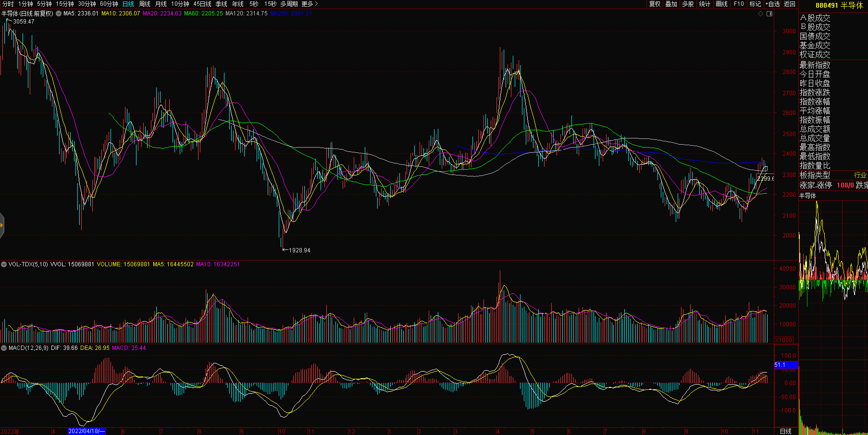Open the 多周期 multi-period view
This screenshot has height=435, width=868.
click(x=289, y=4)
